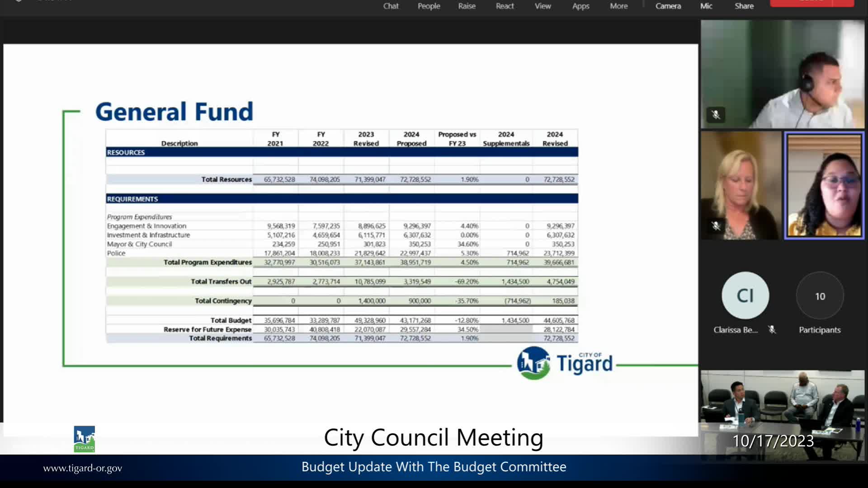Viewport: 868px width, 488px height.
Task: Click the Mayor & City Council row
Action: (x=342, y=244)
